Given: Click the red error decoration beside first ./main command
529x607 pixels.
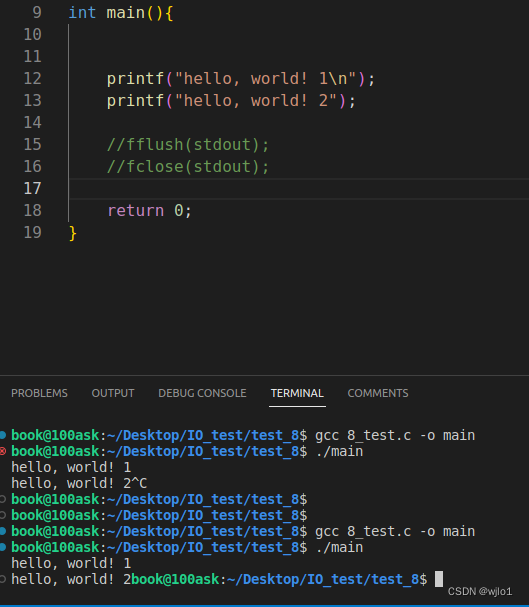Looking at the screenshot, I should point(3,451).
